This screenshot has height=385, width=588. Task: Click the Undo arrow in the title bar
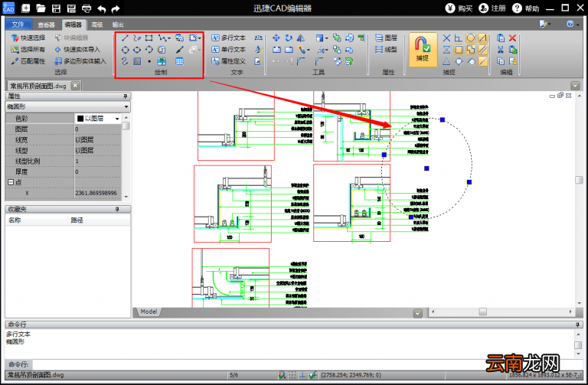pyautogui.click(x=102, y=8)
